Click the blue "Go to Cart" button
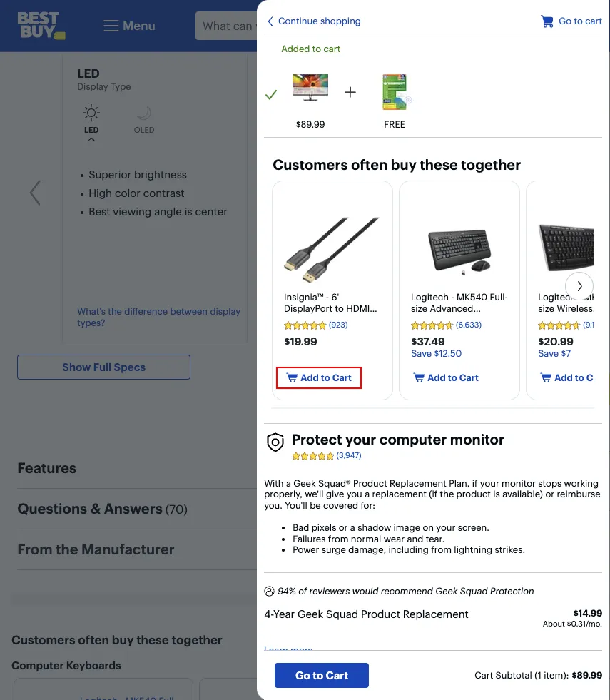This screenshot has height=700, width=610. coord(321,675)
